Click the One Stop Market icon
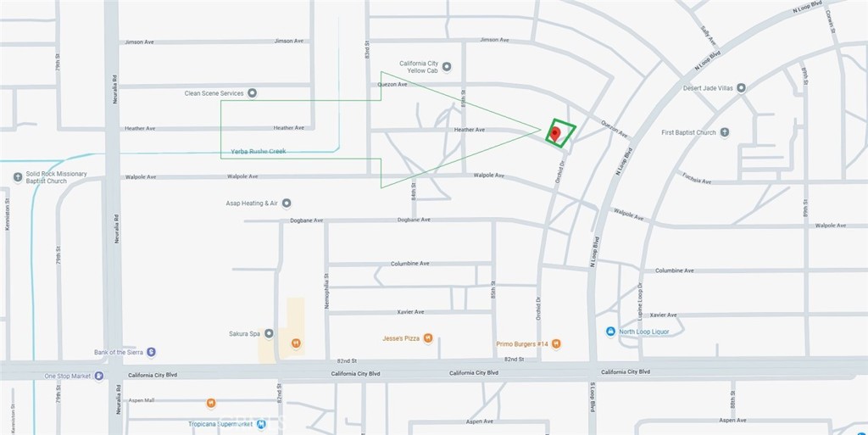The image size is (868, 435). click(98, 376)
